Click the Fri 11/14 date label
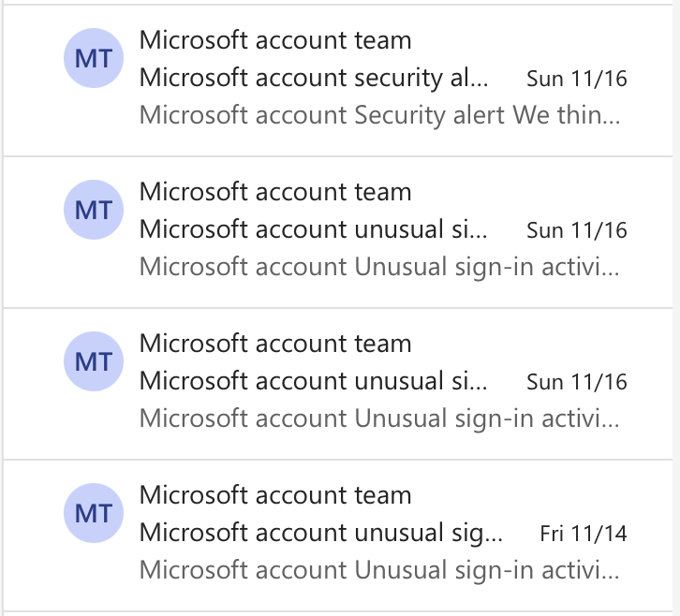 [x=584, y=534]
